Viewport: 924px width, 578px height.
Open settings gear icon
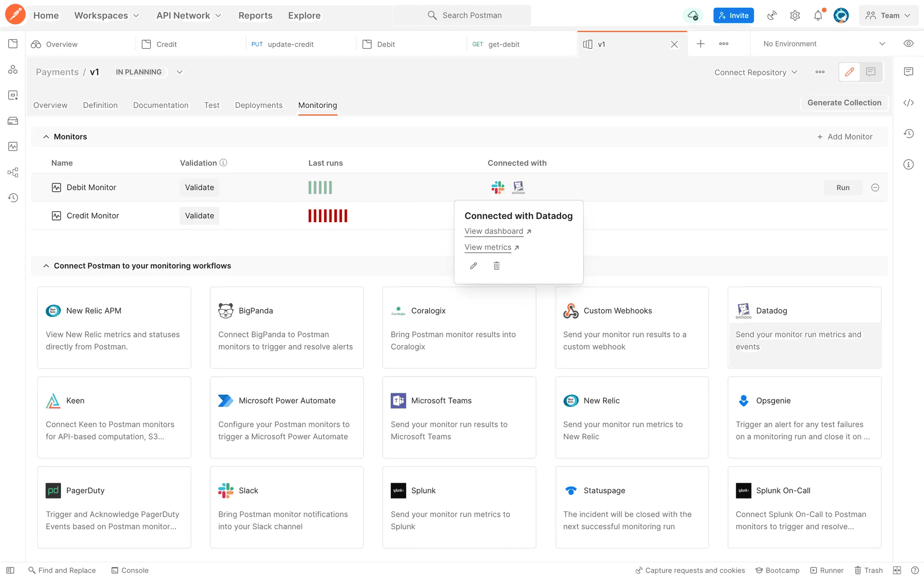[795, 15]
